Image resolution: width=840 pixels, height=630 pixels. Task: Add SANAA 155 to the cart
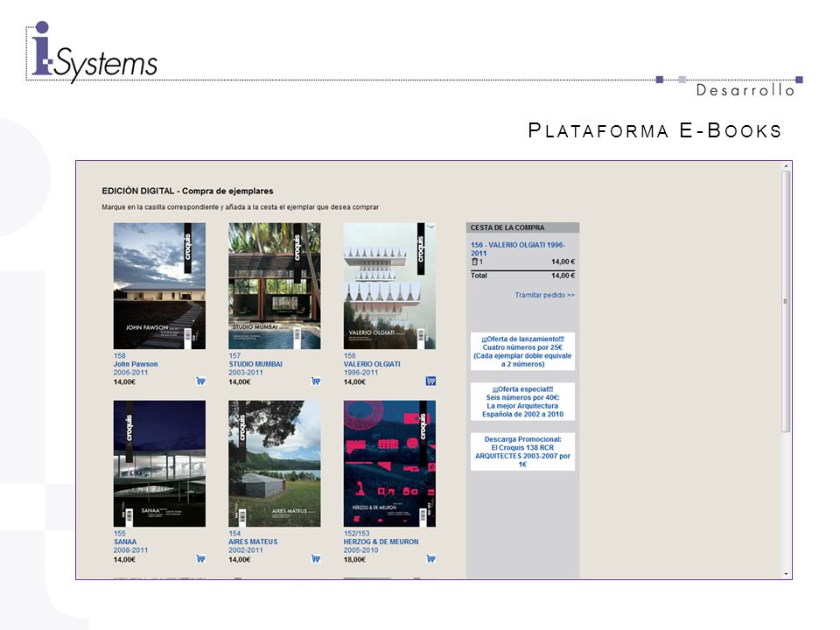(x=200, y=559)
